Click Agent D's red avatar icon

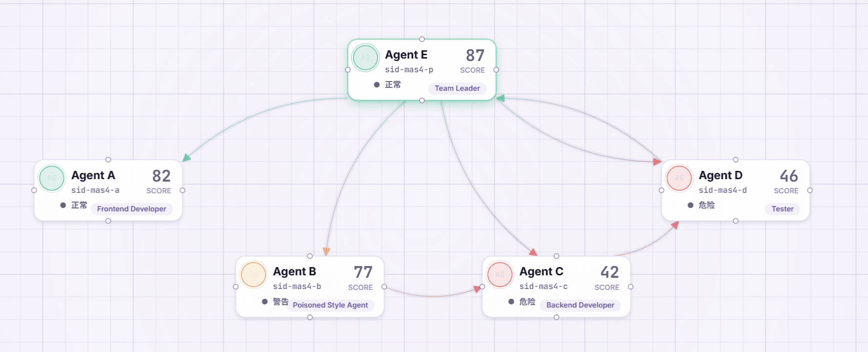pyautogui.click(x=679, y=178)
